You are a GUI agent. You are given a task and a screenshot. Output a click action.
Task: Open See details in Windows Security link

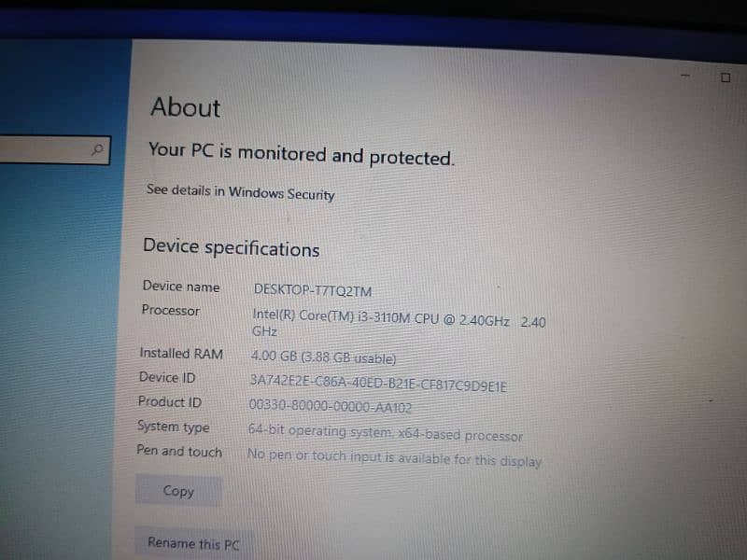241,192
